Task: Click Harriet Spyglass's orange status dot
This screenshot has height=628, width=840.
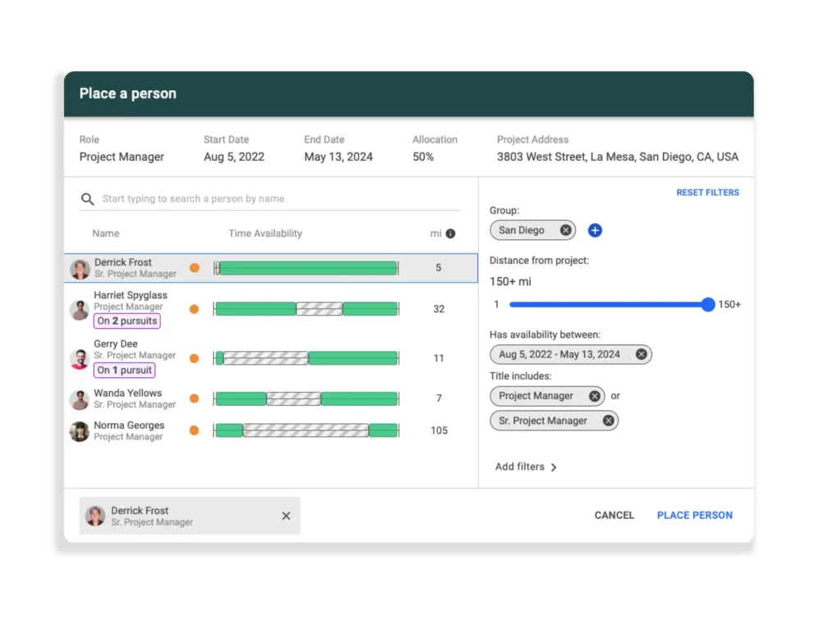Action: pos(194,309)
